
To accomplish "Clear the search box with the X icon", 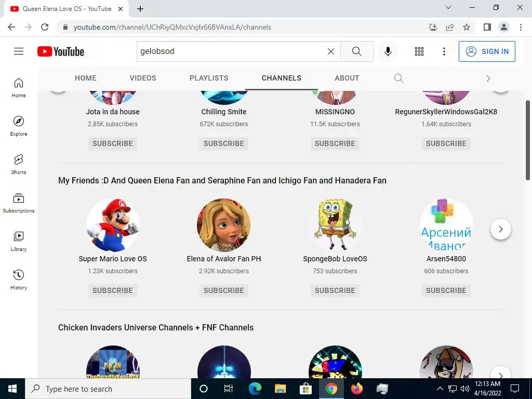I will 331,51.
